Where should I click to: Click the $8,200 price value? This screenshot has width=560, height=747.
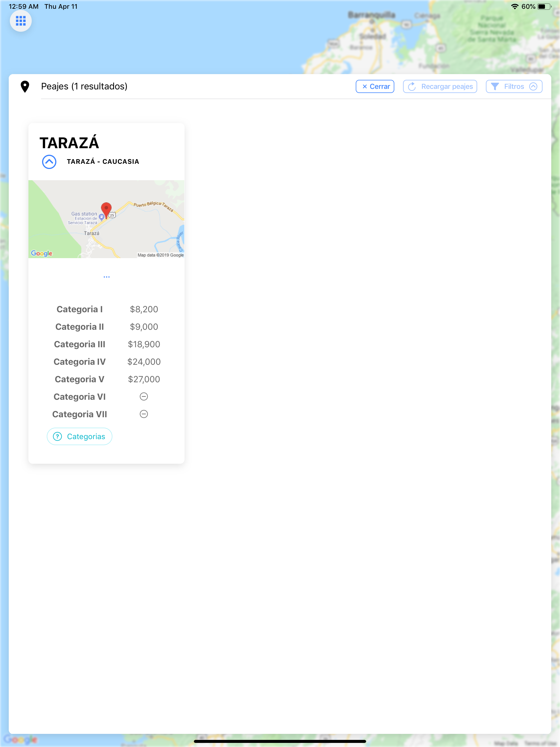144,309
